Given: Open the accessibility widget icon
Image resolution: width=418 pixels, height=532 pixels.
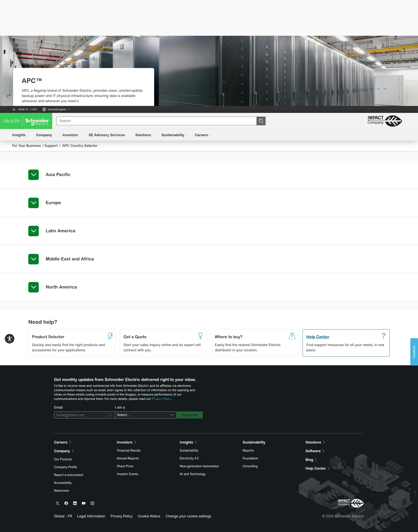Looking at the screenshot, I should (x=10, y=339).
